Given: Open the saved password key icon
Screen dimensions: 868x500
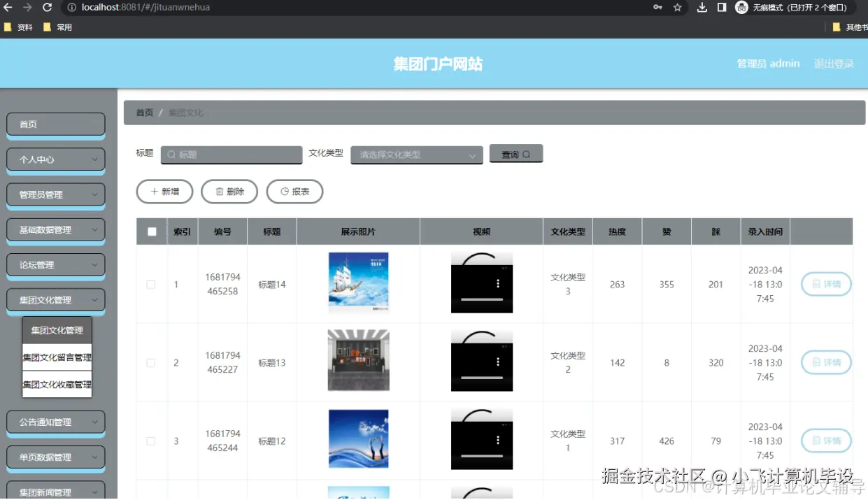Looking at the screenshot, I should [x=657, y=7].
